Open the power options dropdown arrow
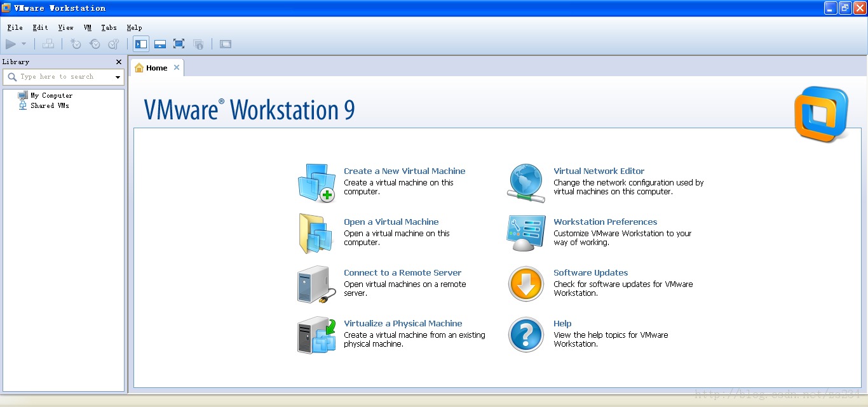Screen dimensions: 868x407 click(24, 44)
